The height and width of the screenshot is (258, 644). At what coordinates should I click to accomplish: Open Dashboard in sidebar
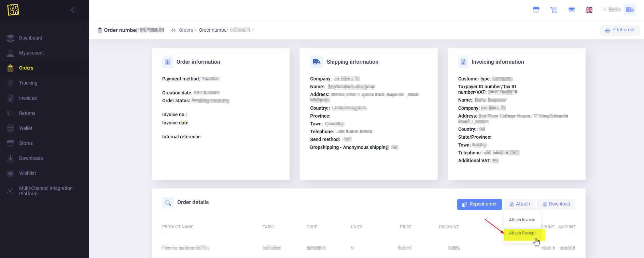click(30, 38)
